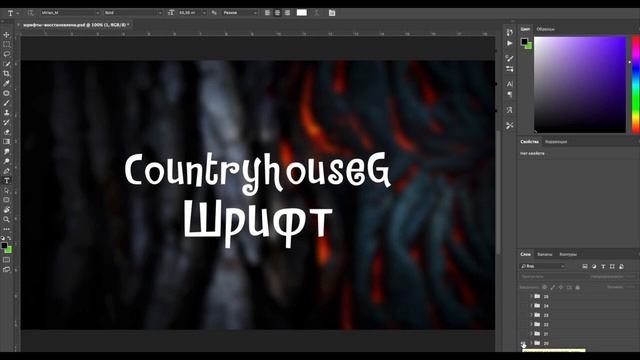
Task: Select the Rectangle shape tool
Action: (x=7, y=200)
